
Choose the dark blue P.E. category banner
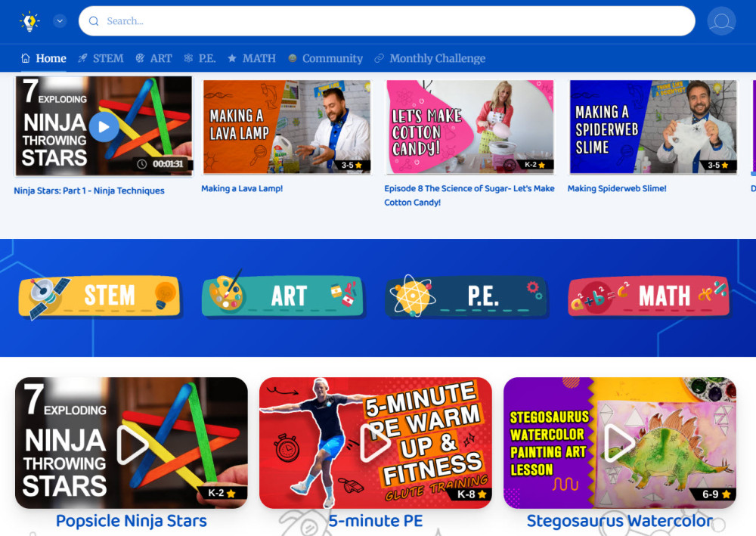[x=466, y=296]
